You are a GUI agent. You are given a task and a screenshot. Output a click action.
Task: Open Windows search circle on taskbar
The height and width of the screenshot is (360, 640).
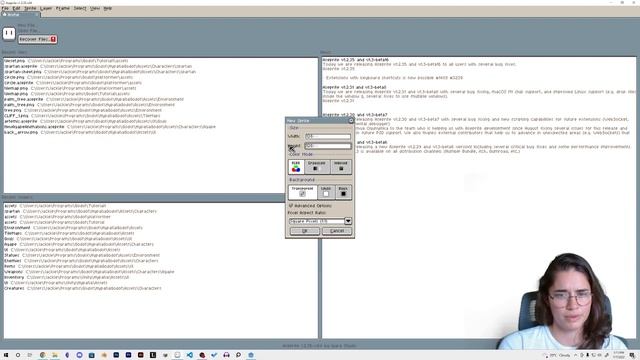point(18,355)
